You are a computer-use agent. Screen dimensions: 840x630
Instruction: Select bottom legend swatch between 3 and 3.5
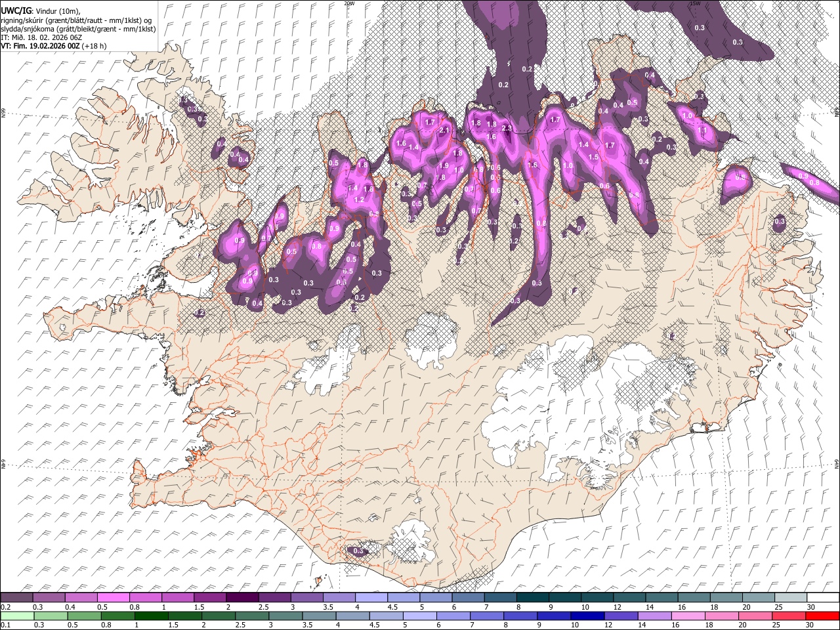(x=285, y=616)
